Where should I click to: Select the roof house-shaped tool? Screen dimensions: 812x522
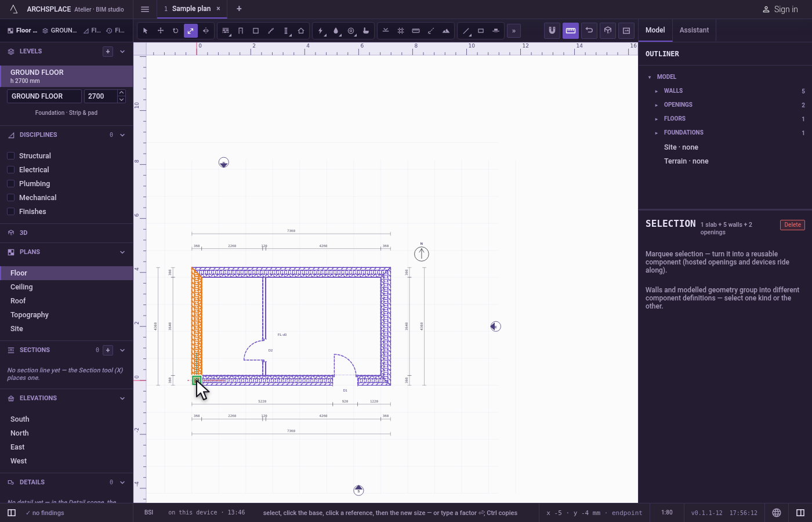301,31
